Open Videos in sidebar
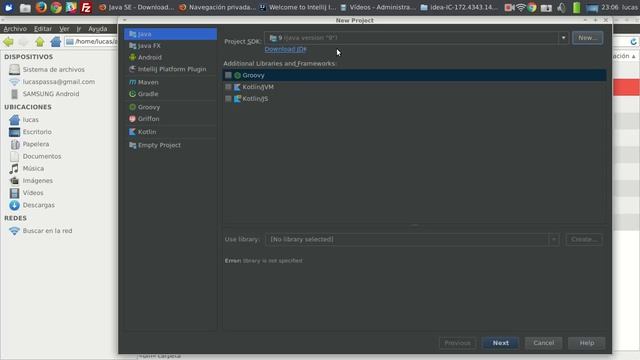640x360 pixels. pos(33,193)
